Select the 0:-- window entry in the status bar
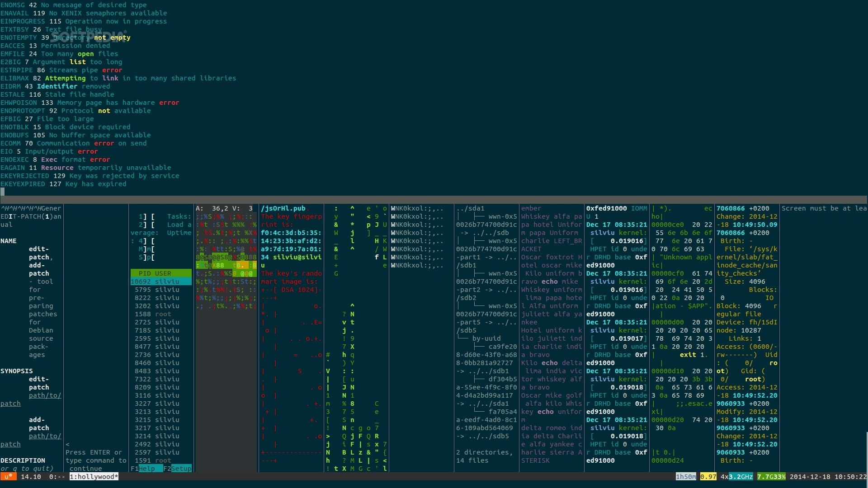Image resolution: width=868 pixels, height=488 pixels. coord(57,477)
